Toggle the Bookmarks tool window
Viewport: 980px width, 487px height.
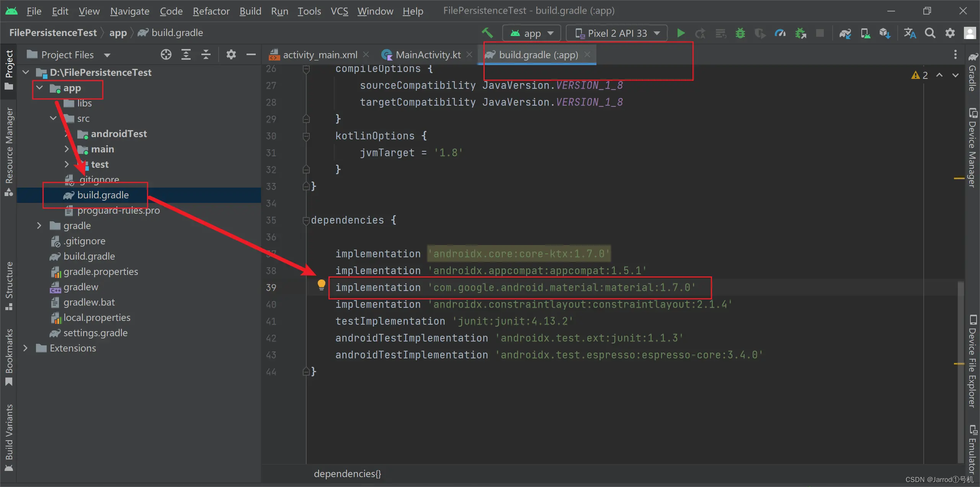pyautogui.click(x=8, y=357)
